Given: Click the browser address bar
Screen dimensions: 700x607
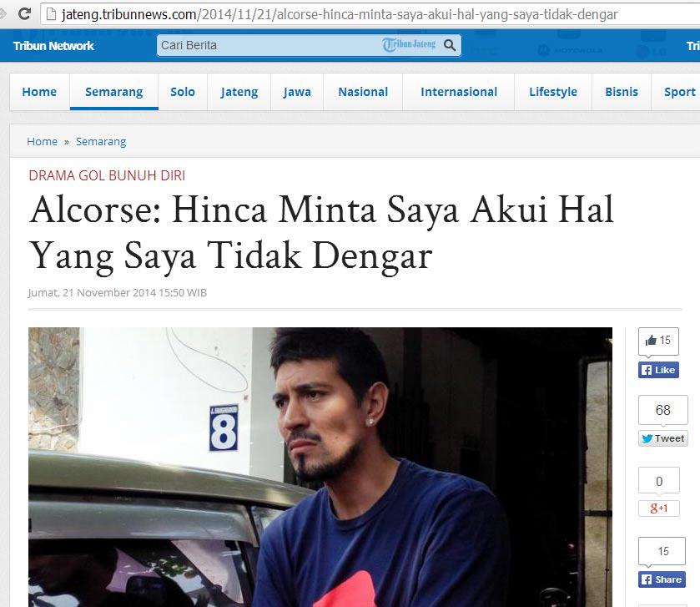Looking at the screenshot, I should coord(334,13).
